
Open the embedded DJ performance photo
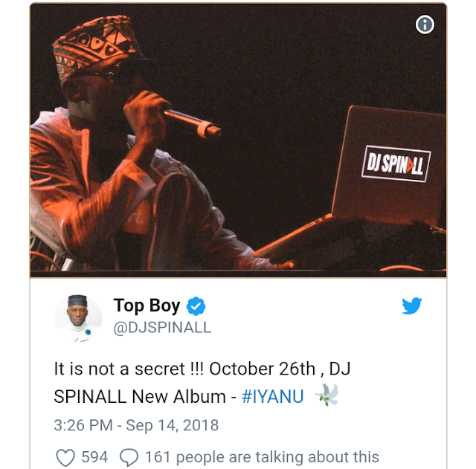click(238, 140)
